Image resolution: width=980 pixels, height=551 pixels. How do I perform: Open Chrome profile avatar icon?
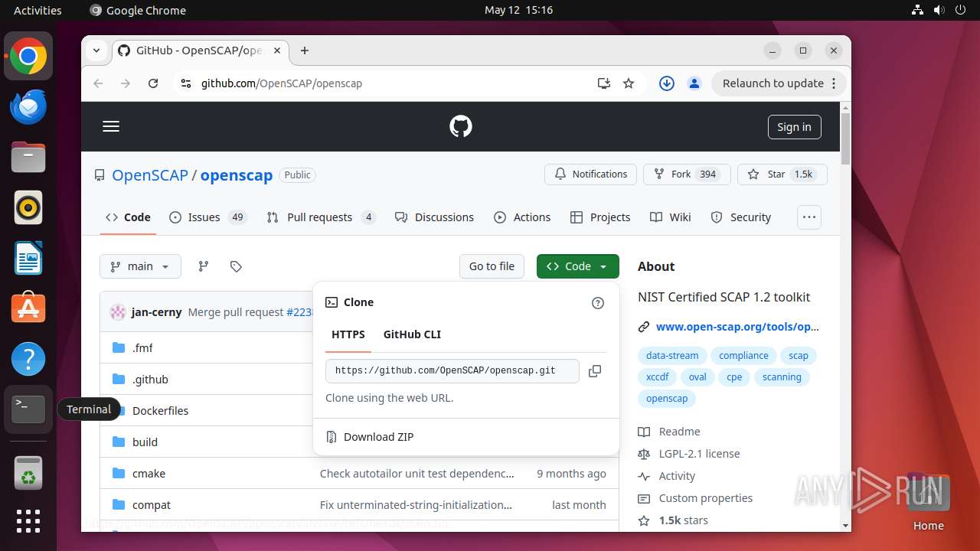(694, 83)
